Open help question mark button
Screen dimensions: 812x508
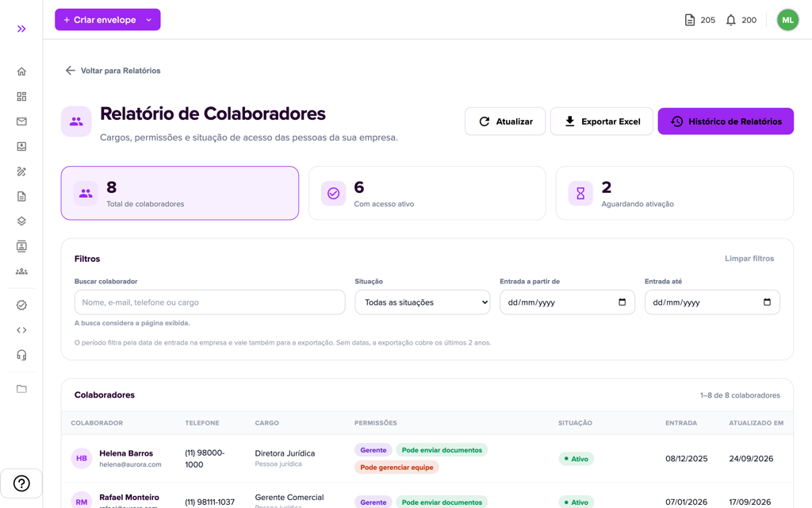[x=21, y=483]
